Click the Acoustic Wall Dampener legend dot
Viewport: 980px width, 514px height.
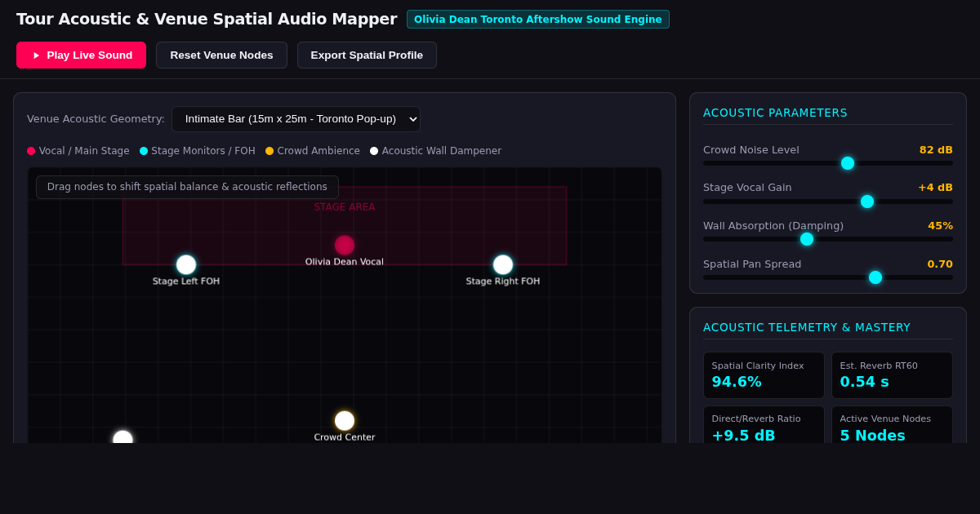(x=374, y=151)
